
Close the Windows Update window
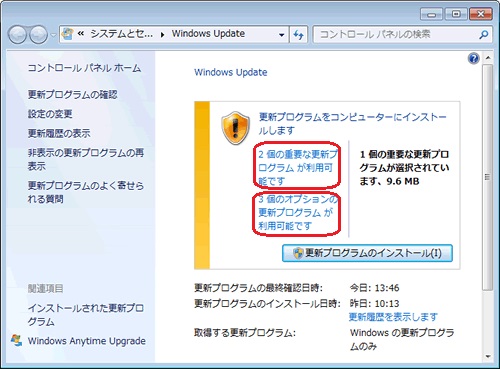click(x=480, y=15)
